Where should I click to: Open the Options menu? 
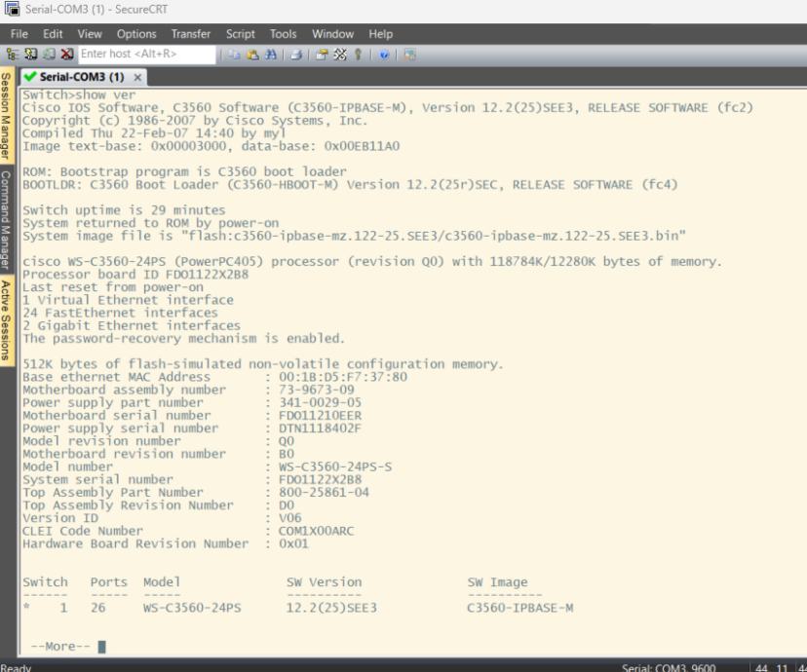(136, 34)
